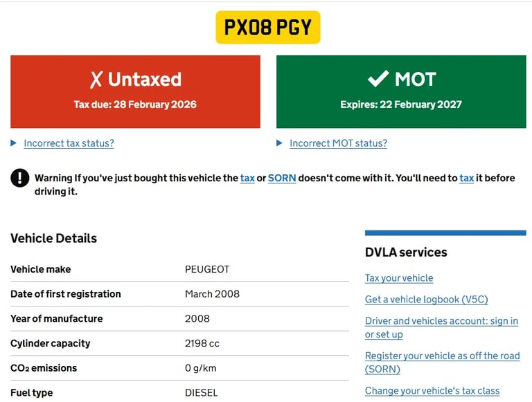The image size is (532, 402).
Task: Click the X icon beside Untaxed
Action: tap(96, 80)
